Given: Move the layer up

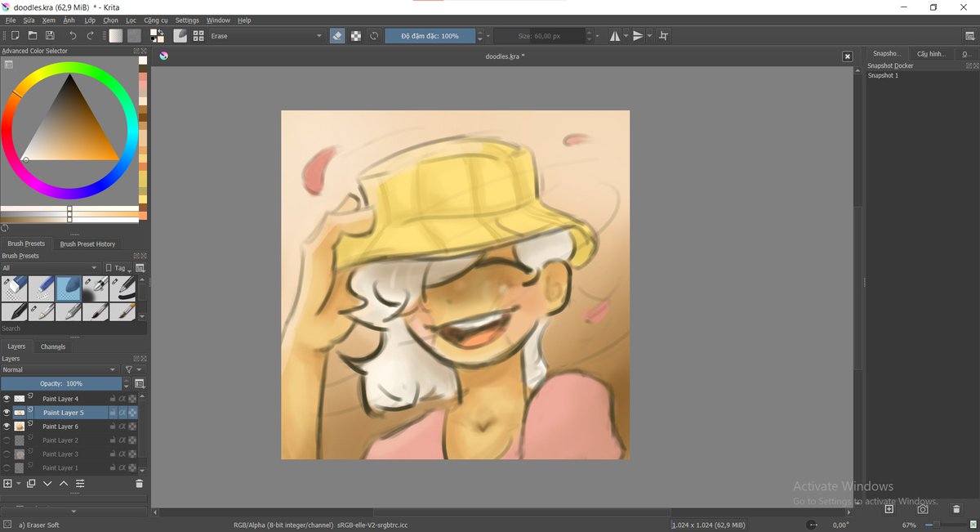Looking at the screenshot, I should click(64, 484).
